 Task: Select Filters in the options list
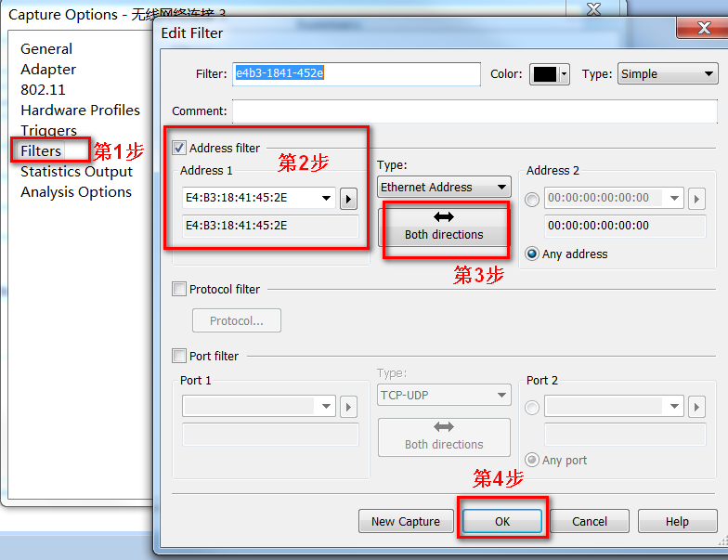click(41, 151)
